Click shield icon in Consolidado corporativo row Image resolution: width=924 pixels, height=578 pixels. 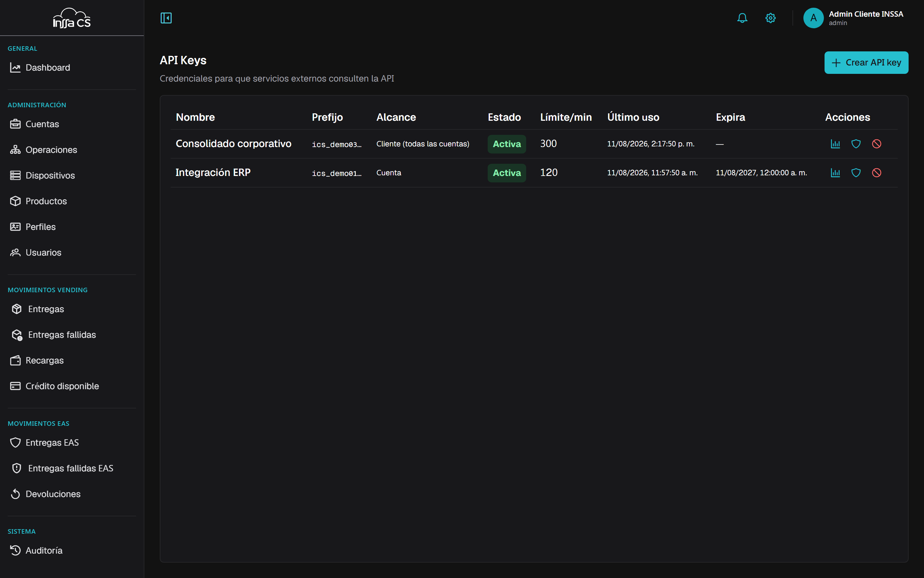point(856,144)
